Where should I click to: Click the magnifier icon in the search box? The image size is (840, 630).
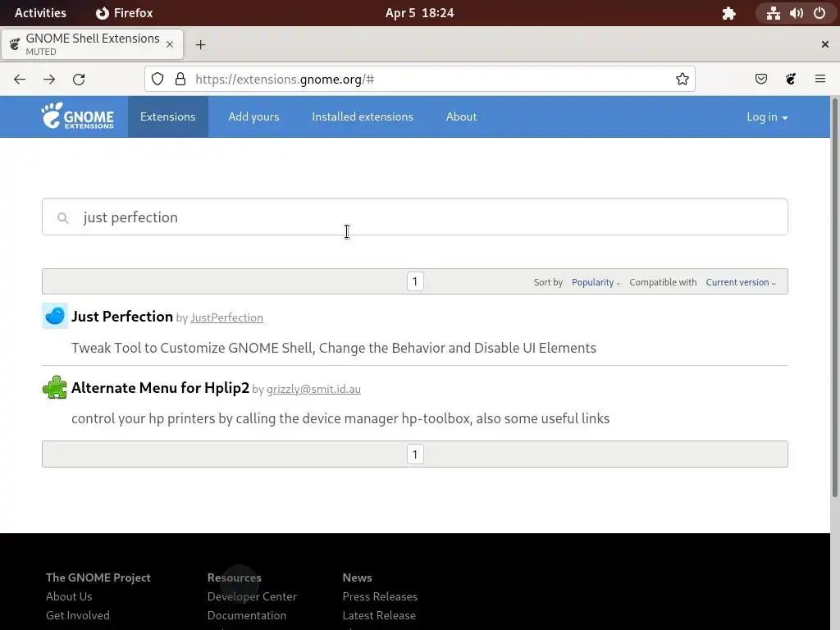click(x=63, y=218)
